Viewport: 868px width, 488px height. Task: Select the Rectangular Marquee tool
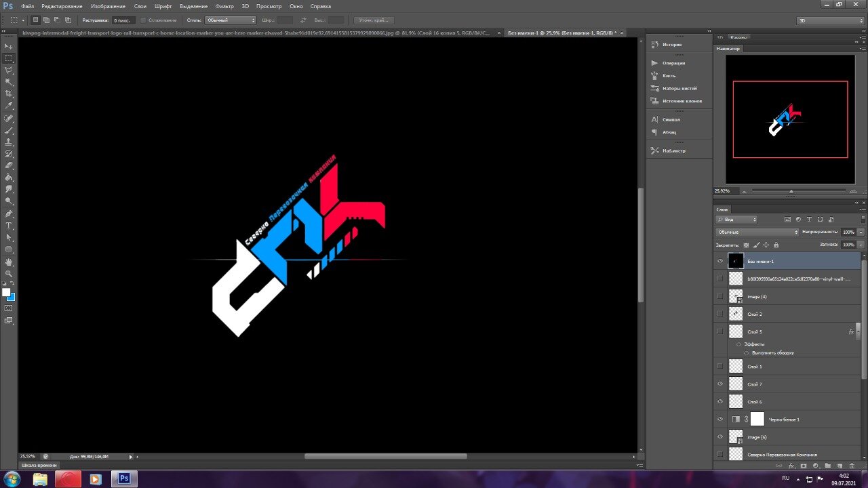[x=9, y=58]
